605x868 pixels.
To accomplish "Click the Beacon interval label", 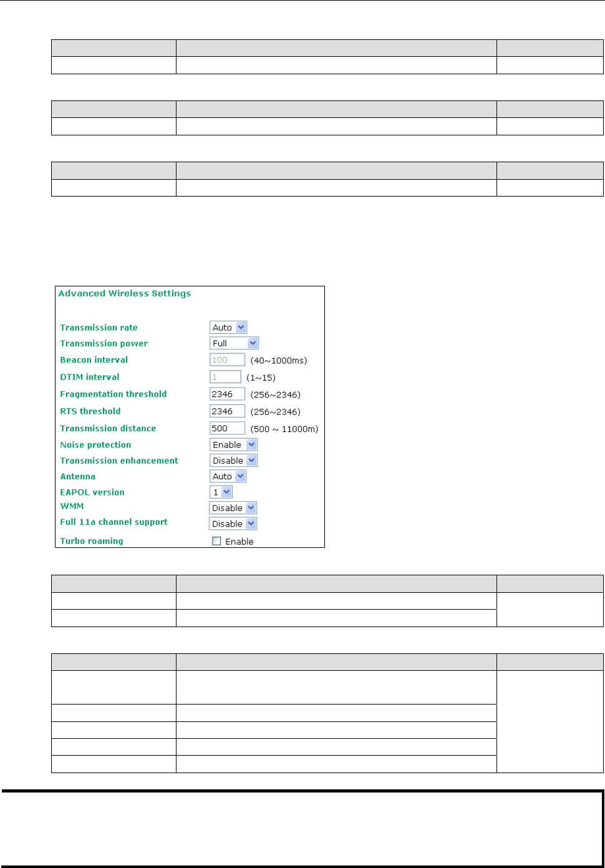I will pos(94,360).
